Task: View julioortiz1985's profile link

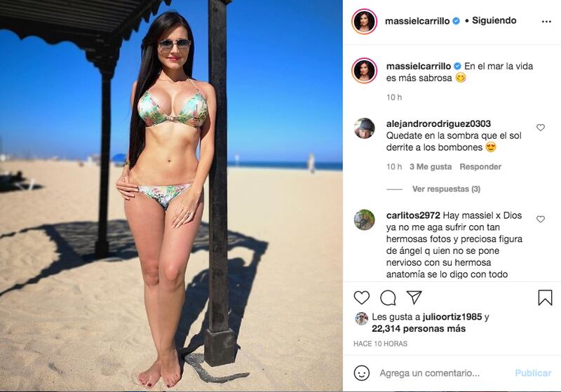Action: pyautogui.click(x=452, y=317)
